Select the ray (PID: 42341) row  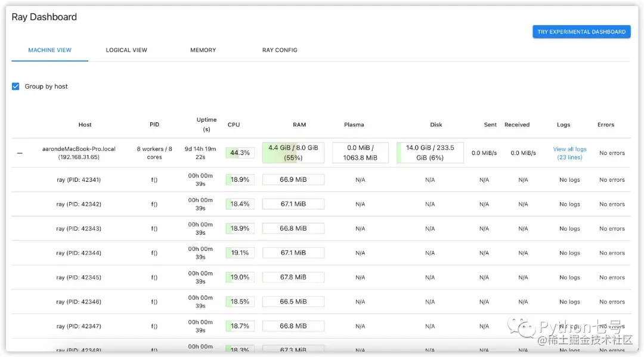321,180
